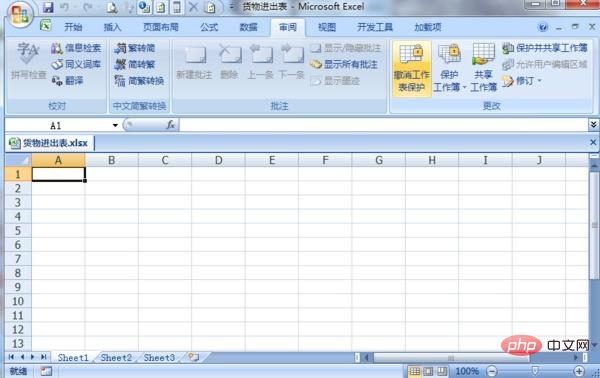This screenshot has height=378, width=600.
Task: Click 删除 comment button
Action: coord(229,61)
